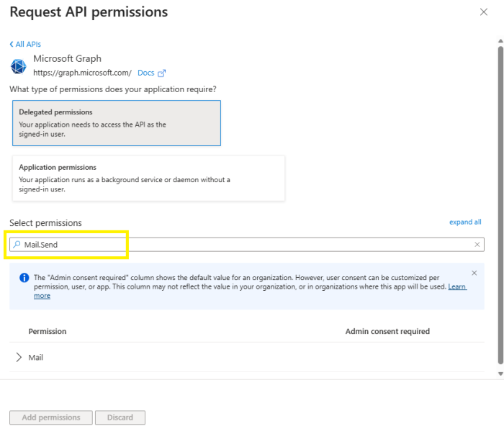Select Application permissions option

[x=148, y=178]
